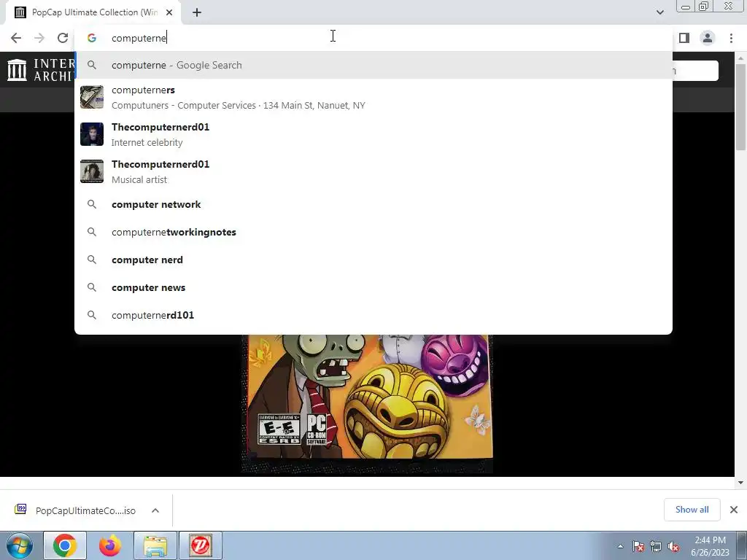Pick Thecomputernerd01 Musical artist suggestion

[x=373, y=172]
